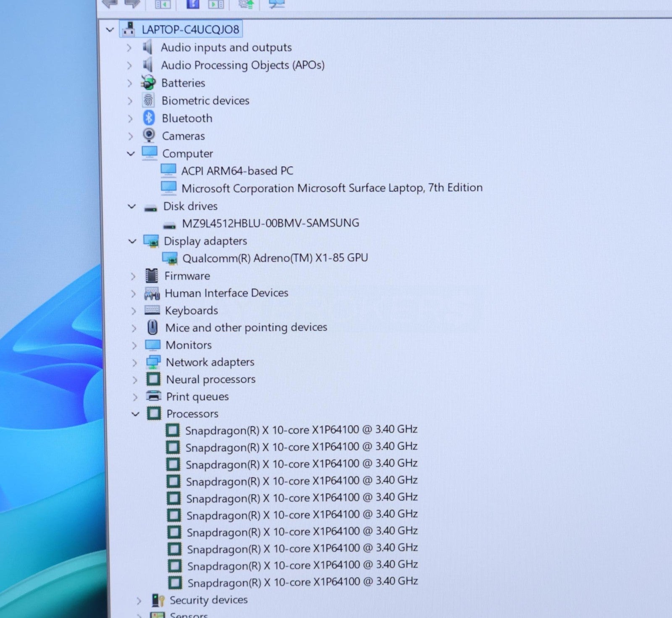
Task: Expand the Neural processors category
Action: point(135,380)
